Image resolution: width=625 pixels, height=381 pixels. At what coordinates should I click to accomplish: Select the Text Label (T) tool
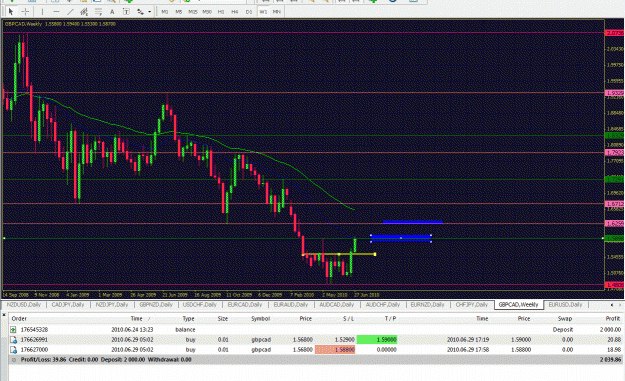(x=126, y=12)
